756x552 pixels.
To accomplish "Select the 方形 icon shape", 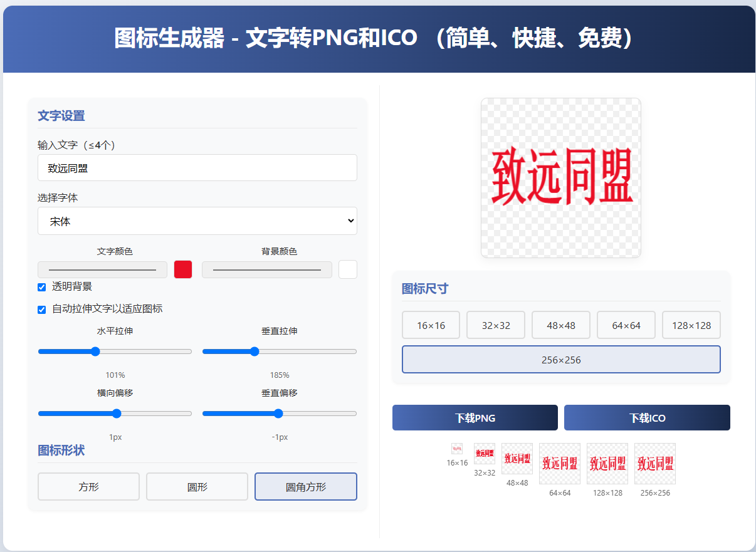I will 88,487.
